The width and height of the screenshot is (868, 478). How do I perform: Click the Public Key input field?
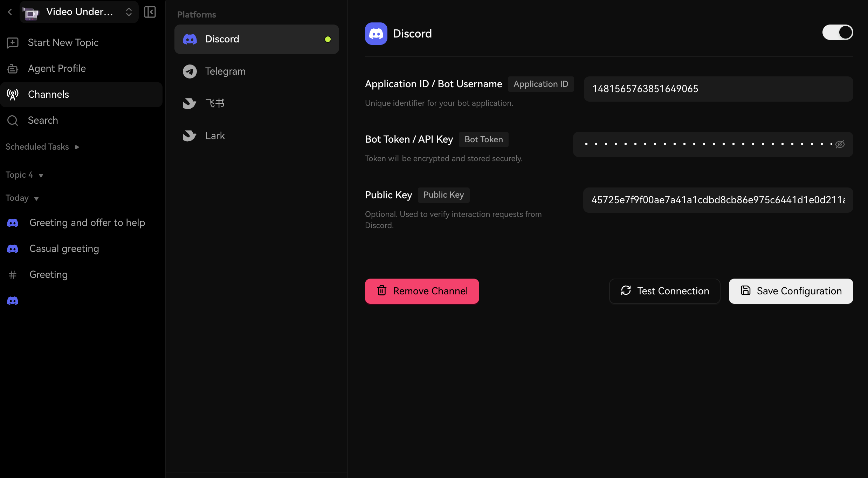[718, 200]
